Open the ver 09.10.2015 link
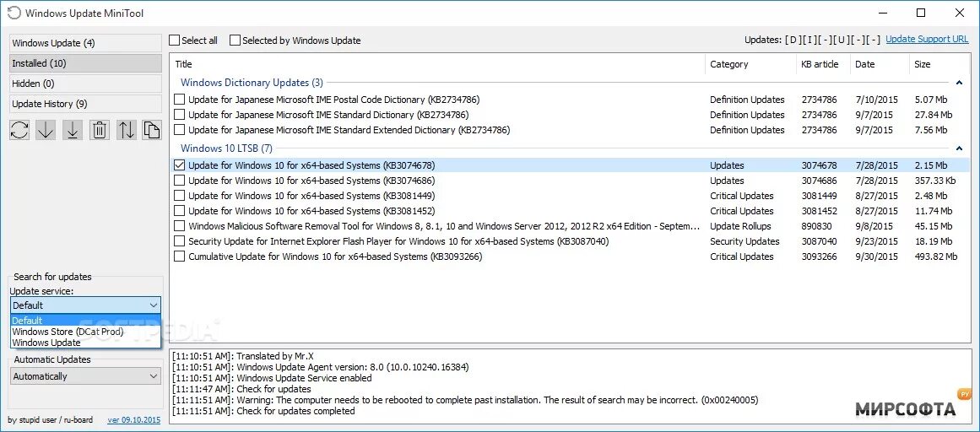The height and width of the screenshot is (432, 980). (x=133, y=420)
